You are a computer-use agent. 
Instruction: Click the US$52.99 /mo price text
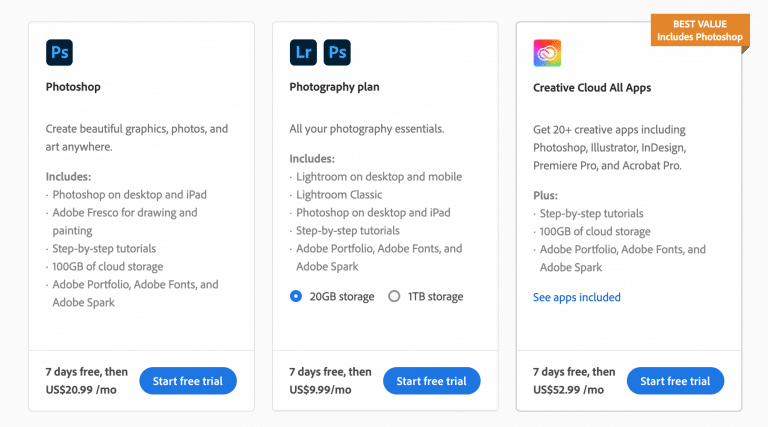[568, 390]
